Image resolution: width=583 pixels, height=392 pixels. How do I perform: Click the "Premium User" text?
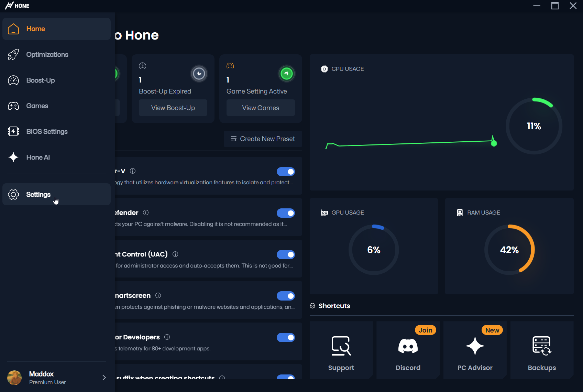point(47,382)
